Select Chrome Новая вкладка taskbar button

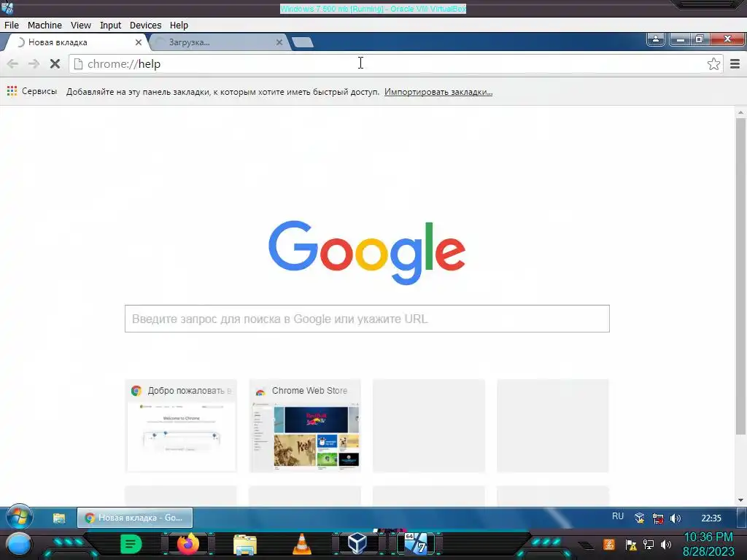(135, 518)
